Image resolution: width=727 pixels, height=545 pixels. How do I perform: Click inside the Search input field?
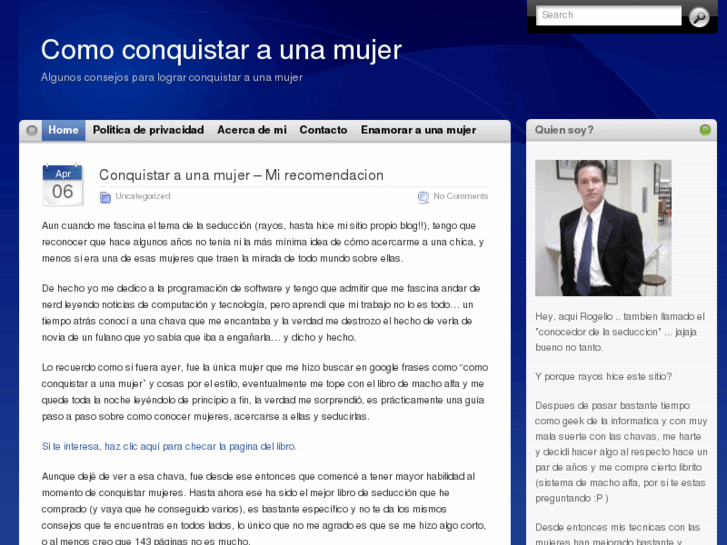click(x=609, y=15)
